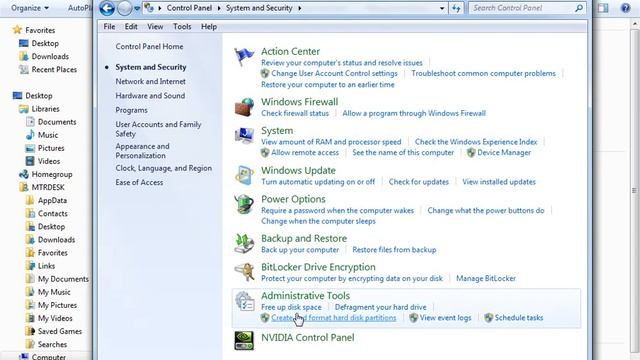Click the Forward navigation arrow button
Viewport: 640px width, 360px height.
125,8
